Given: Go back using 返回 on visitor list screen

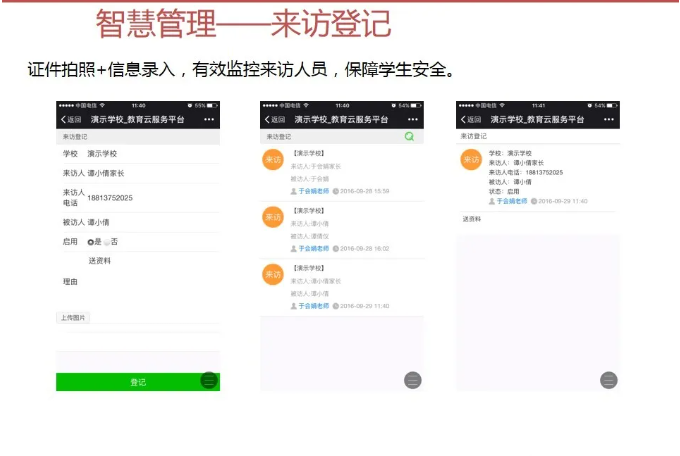Looking at the screenshot, I should [x=274, y=119].
